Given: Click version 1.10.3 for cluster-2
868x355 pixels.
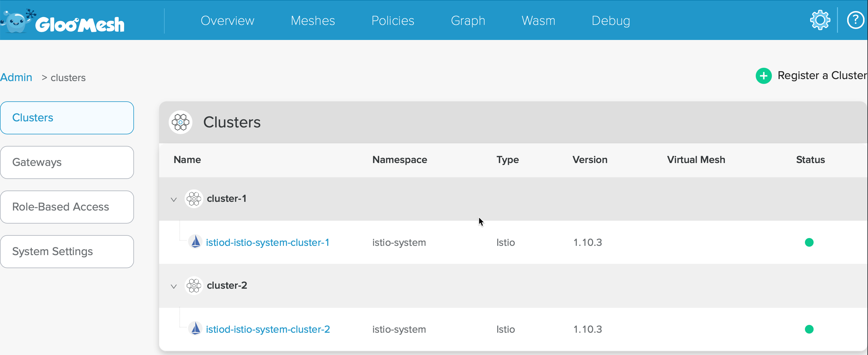Looking at the screenshot, I should pos(588,329).
